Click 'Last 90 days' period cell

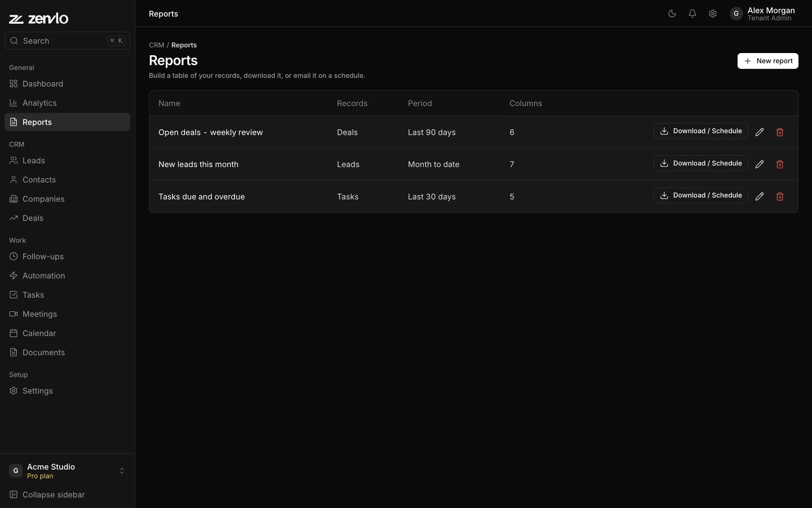(432, 132)
